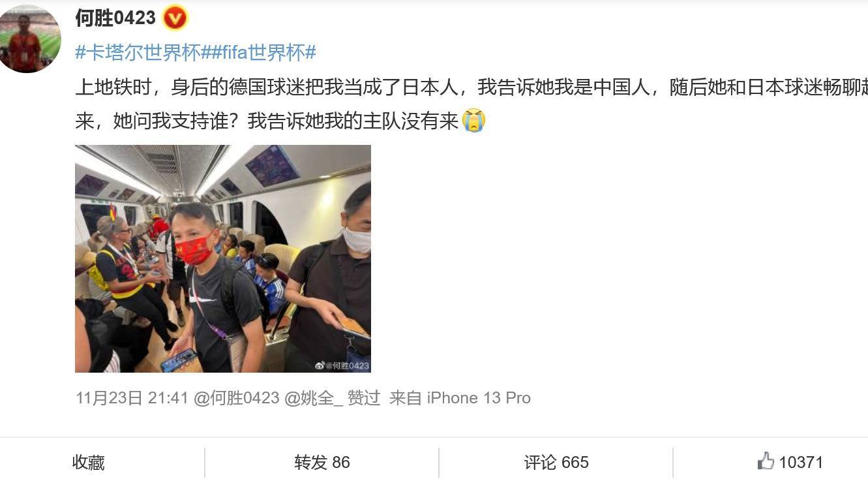Click the thumbs-up like icon
This screenshot has width=868, height=481.
[766, 461]
